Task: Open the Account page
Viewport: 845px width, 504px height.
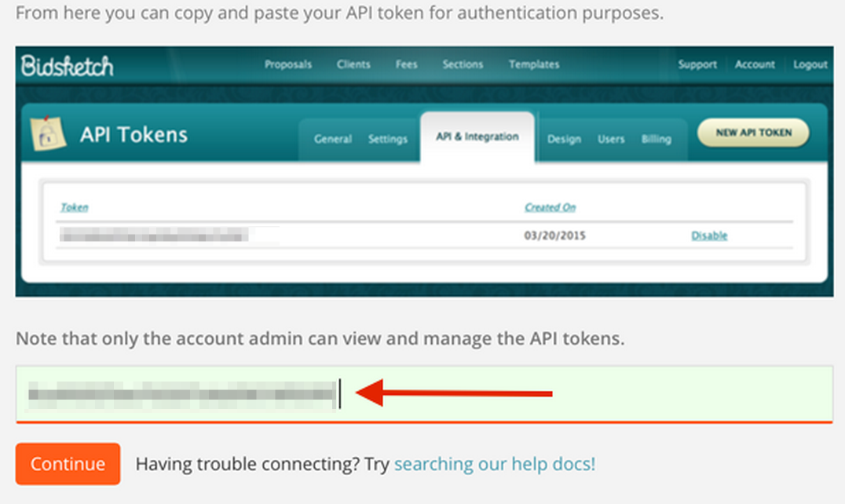Action: click(755, 64)
